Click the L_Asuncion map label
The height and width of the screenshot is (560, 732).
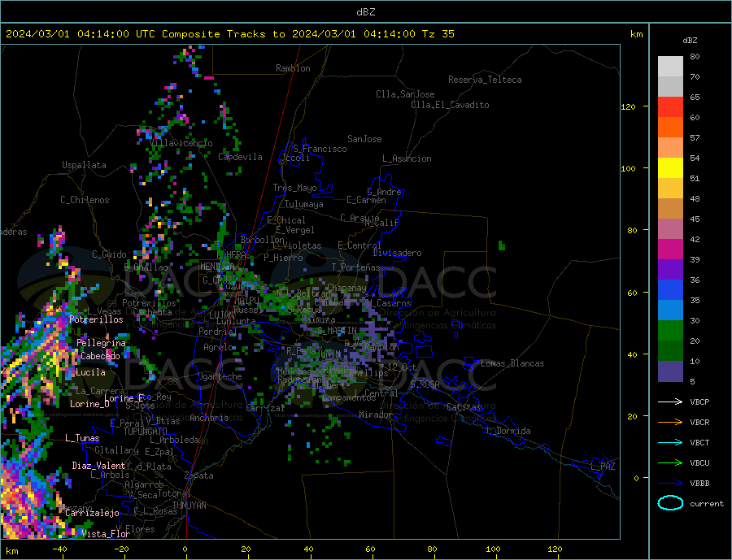[407, 158]
